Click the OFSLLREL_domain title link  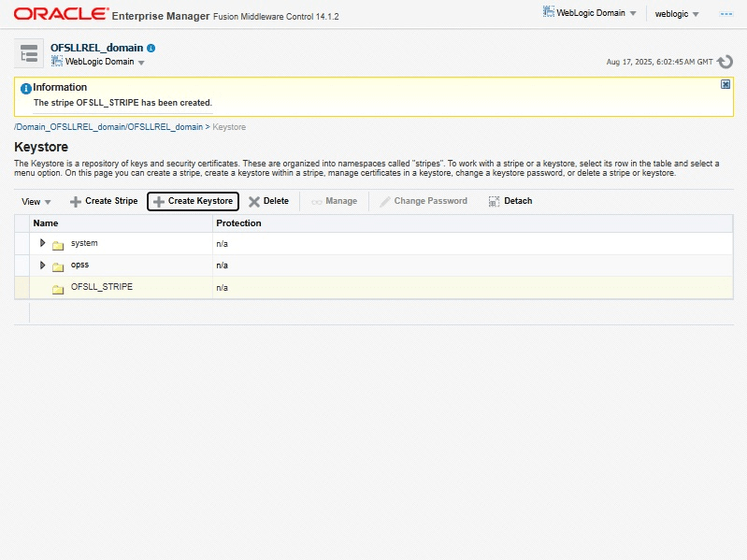96,48
